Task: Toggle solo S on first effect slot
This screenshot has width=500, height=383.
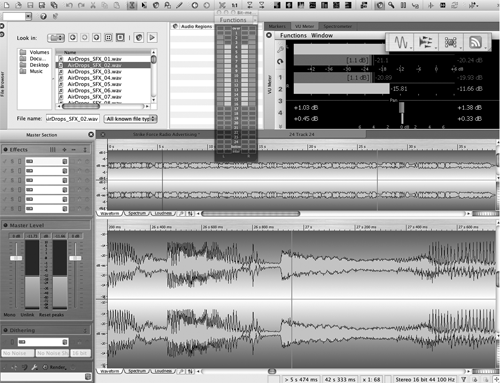Action: [x=12, y=161]
